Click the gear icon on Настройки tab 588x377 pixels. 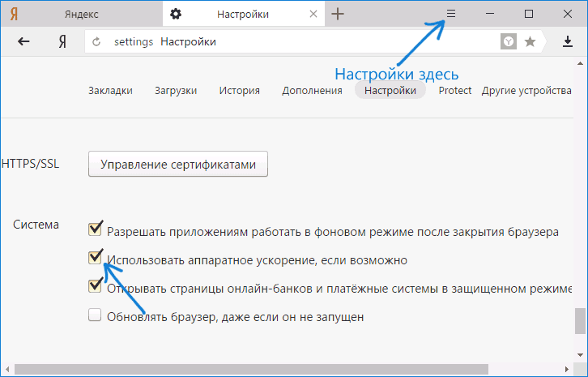(177, 14)
